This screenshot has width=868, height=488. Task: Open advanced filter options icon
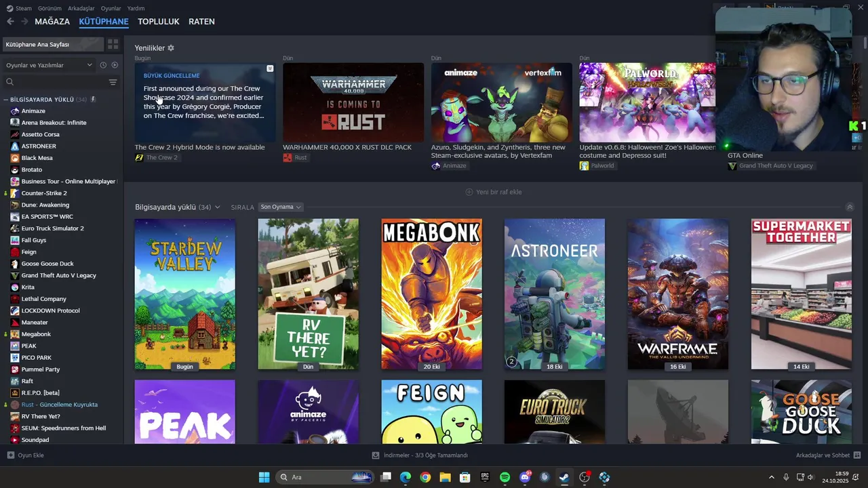[x=113, y=82]
